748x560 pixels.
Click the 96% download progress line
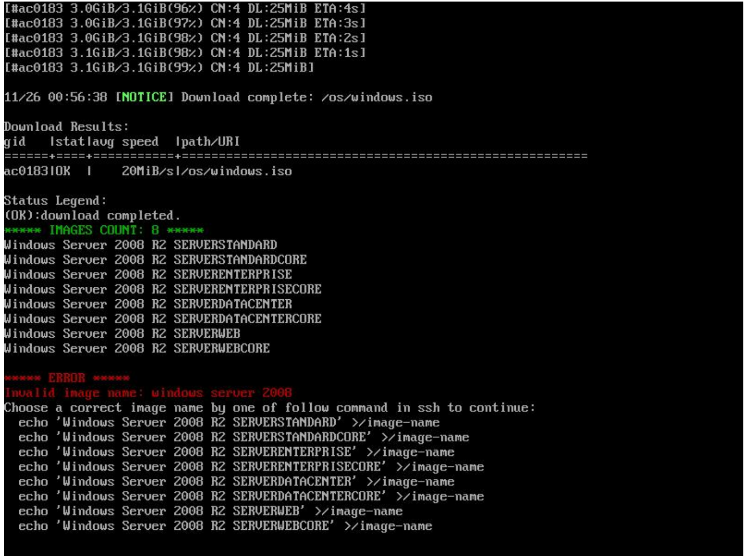coord(185,9)
